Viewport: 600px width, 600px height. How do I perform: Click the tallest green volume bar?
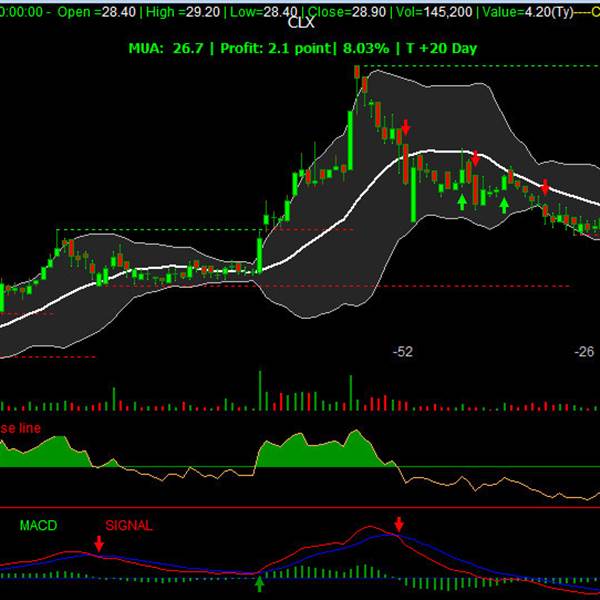(x=260, y=390)
